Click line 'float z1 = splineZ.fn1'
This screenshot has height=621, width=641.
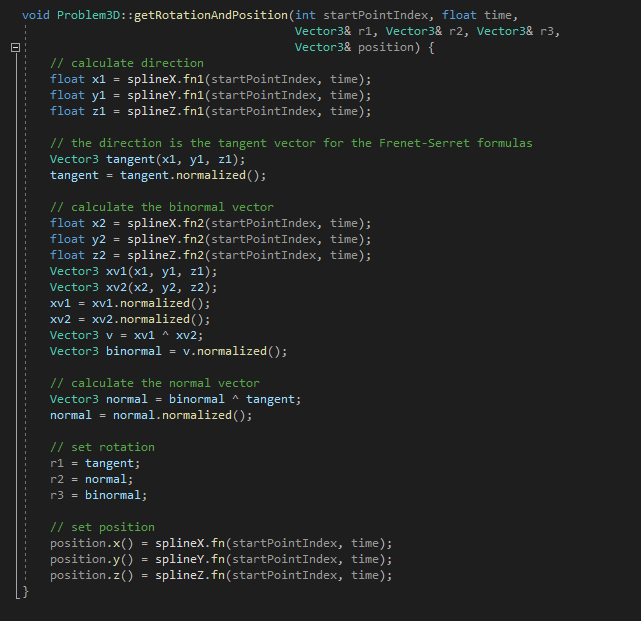point(211,111)
